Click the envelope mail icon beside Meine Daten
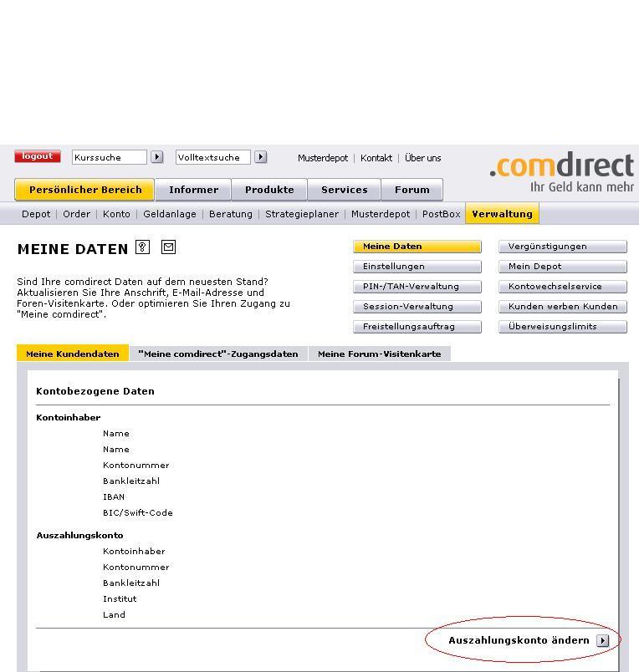 coord(169,247)
